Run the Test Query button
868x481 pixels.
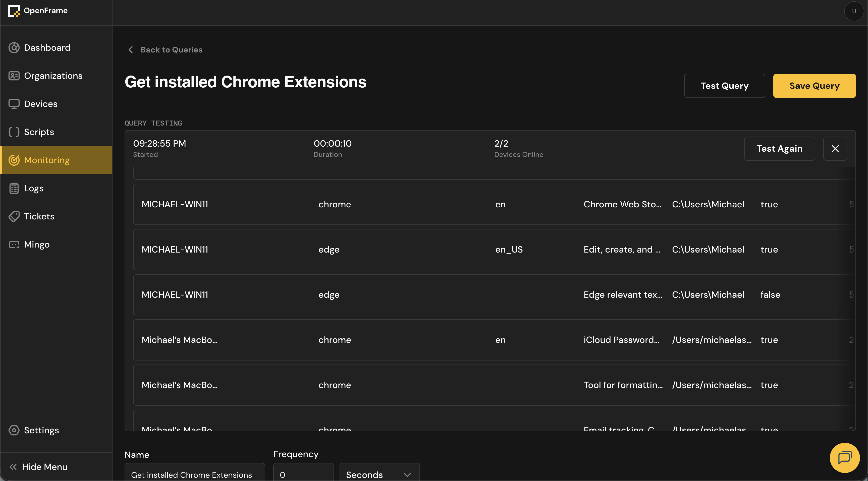(x=724, y=86)
